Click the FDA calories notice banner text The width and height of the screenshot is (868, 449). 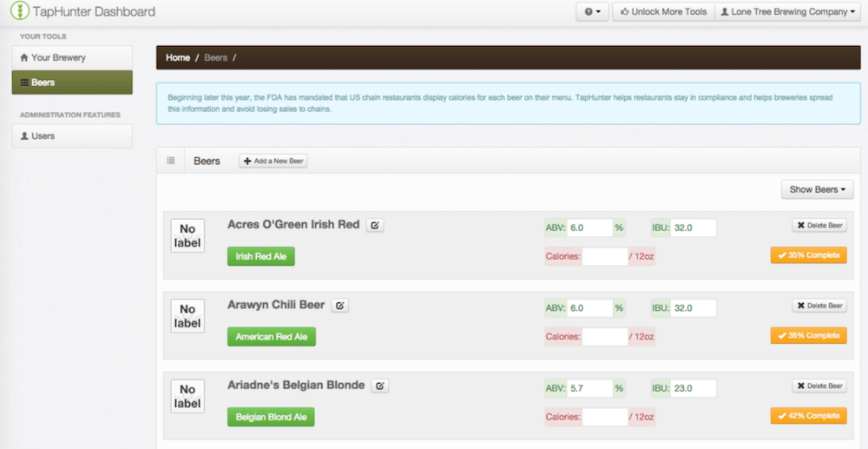click(500, 103)
